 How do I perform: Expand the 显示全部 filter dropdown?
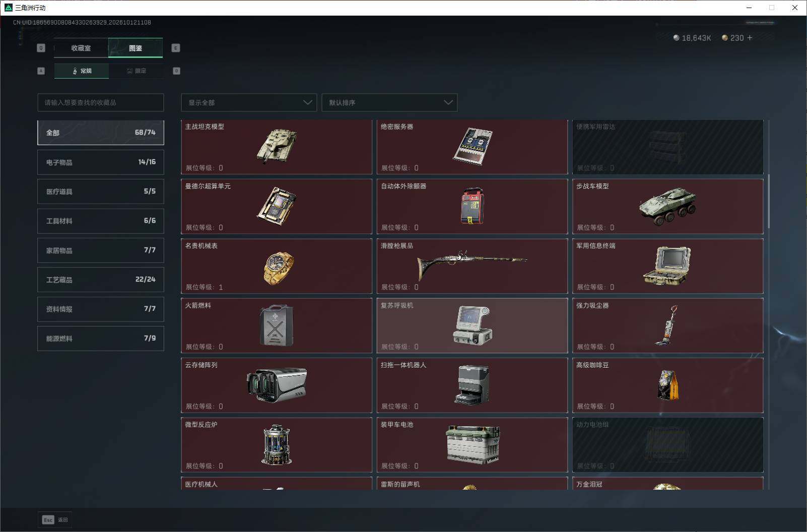(x=249, y=102)
